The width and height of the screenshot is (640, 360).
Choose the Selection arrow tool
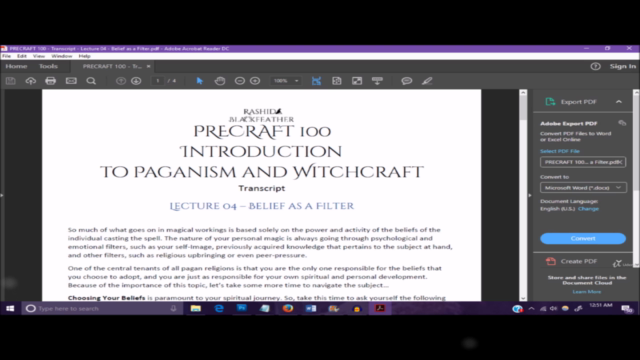click(200, 81)
